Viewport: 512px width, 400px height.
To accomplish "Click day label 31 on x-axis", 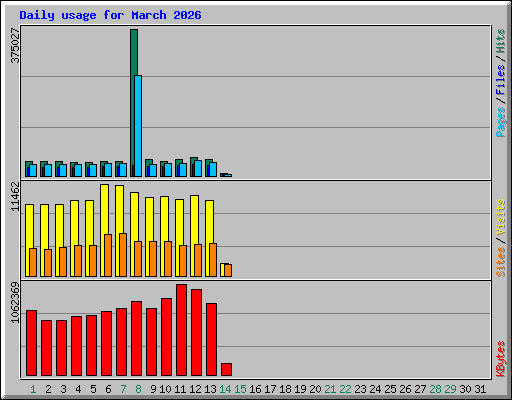I will pos(480,389).
